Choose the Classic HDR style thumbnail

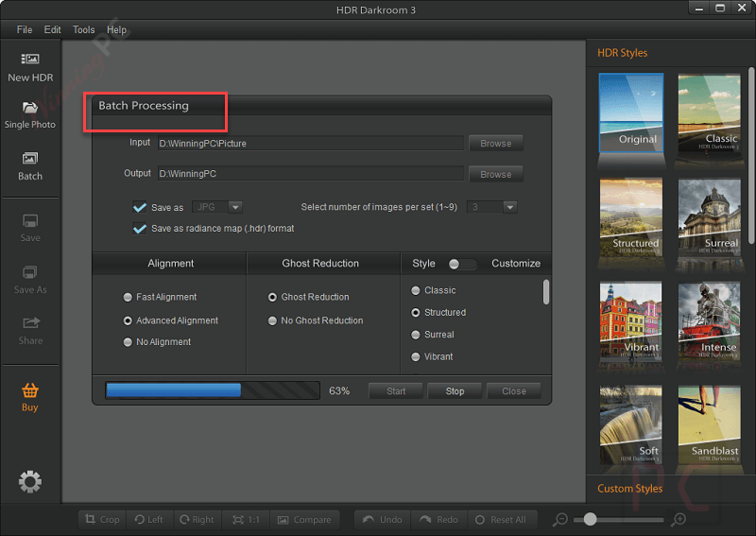710,112
